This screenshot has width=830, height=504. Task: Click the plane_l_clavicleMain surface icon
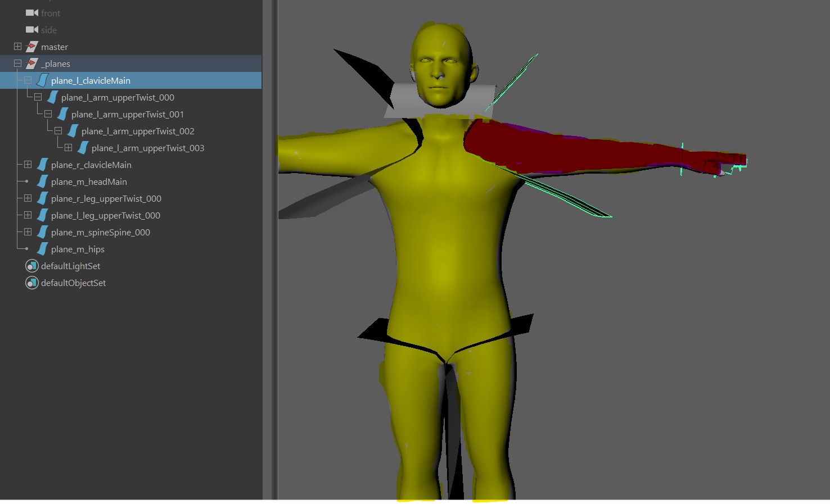[42, 81]
